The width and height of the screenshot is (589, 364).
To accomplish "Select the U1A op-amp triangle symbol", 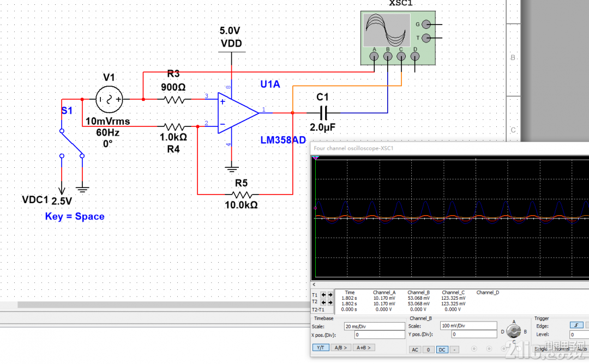I will pyautogui.click(x=238, y=113).
